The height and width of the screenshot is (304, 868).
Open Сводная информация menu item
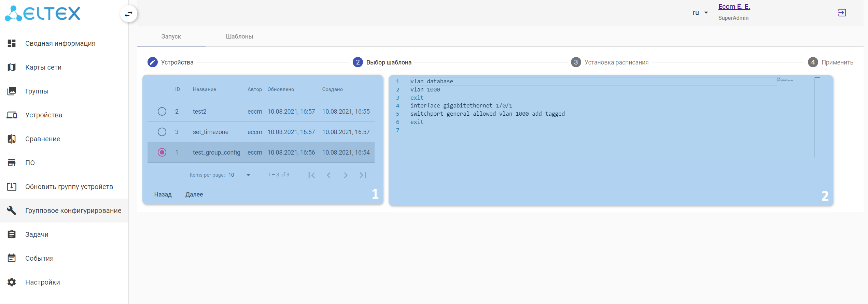pyautogui.click(x=64, y=43)
